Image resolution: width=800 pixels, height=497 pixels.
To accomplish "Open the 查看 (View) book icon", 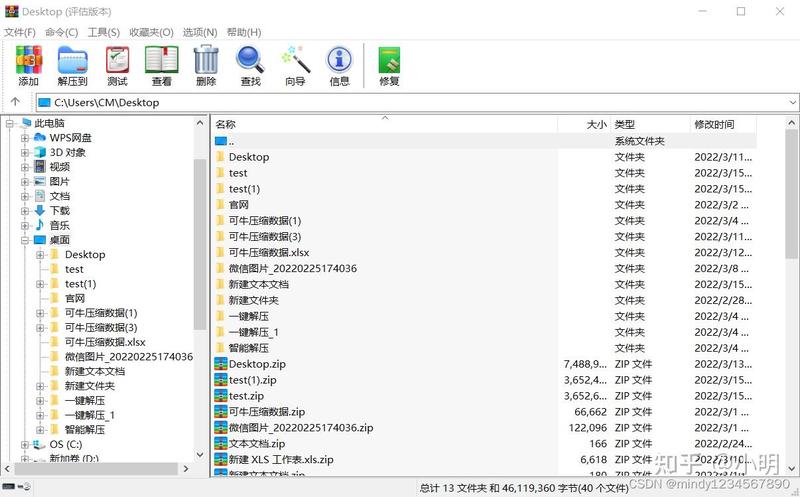I will [x=162, y=60].
